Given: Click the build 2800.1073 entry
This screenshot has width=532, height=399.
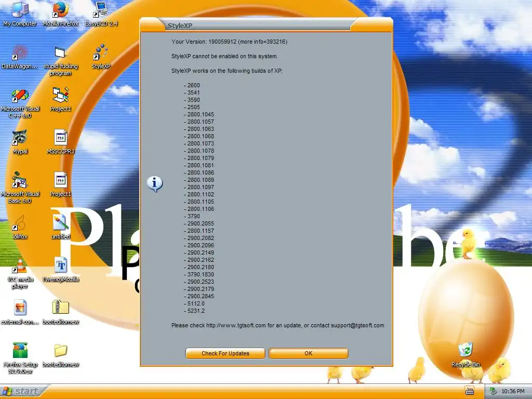Looking at the screenshot, I should pos(199,143).
